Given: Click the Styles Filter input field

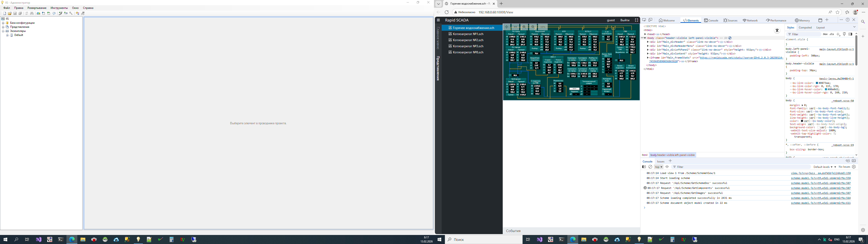Looking at the screenshot, I should (x=803, y=34).
